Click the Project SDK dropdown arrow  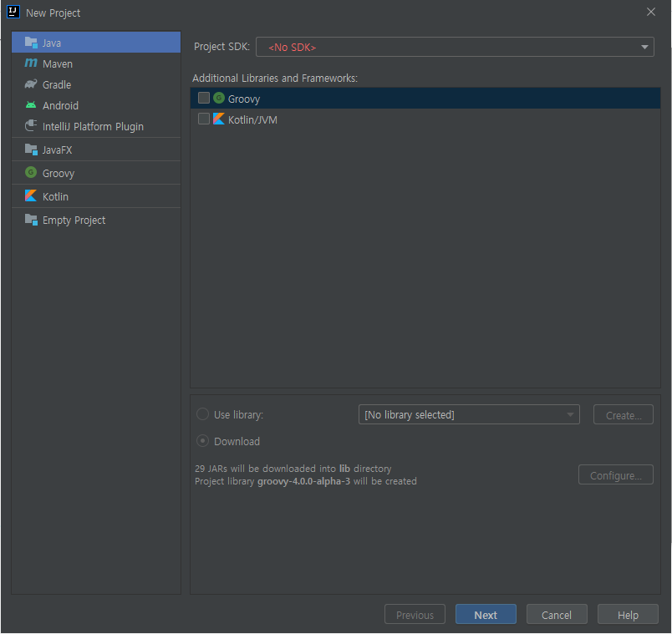[644, 47]
